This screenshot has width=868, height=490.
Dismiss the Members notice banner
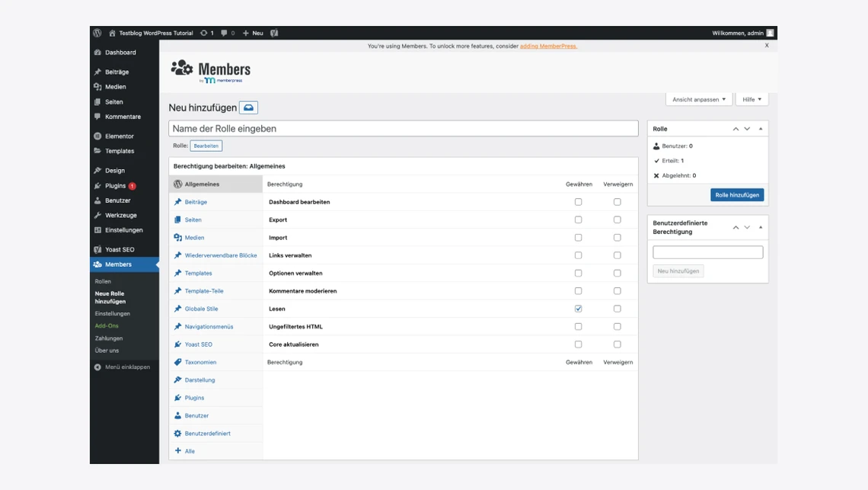click(767, 46)
